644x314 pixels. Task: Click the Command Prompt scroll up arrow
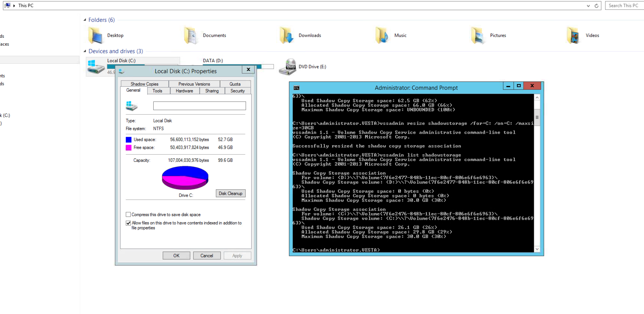tap(537, 98)
